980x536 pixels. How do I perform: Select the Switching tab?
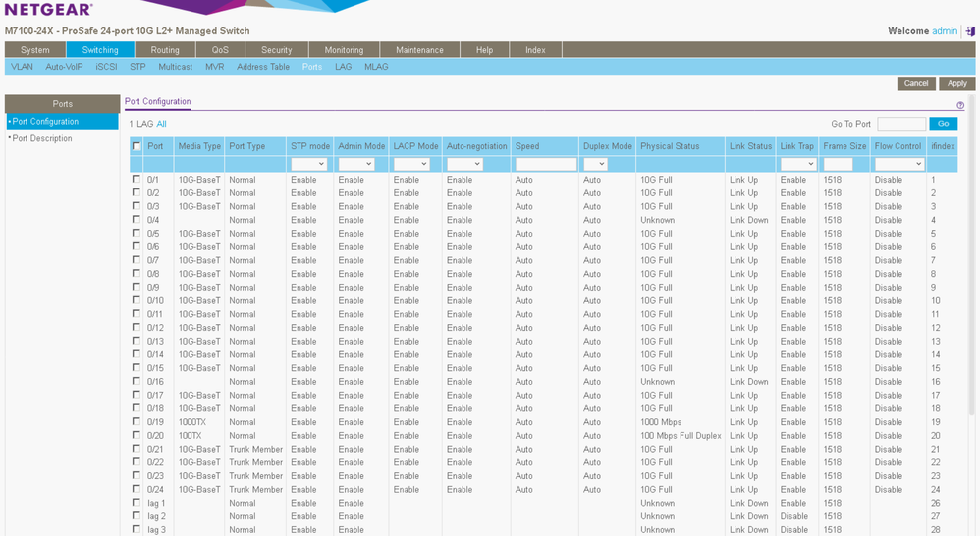pyautogui.click(x=100, y=50)
